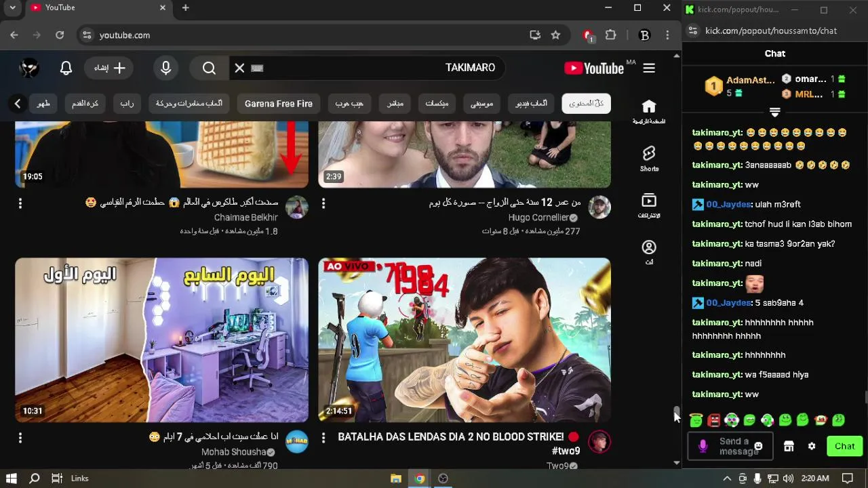This screenshot has width=868, height=488.
Task: Click AdamAst... in the Kick leaderboard
Action: (x=750, y=80)
